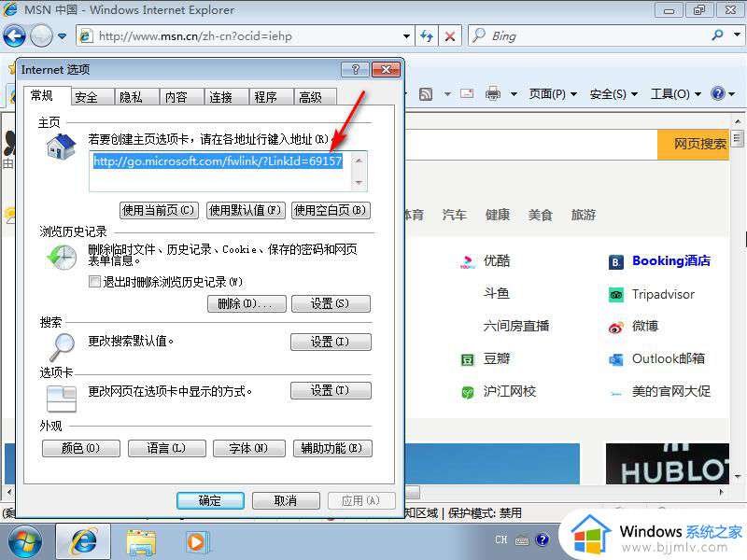Open search defaults 设置(I) button
Image resolution: width=747 pixels, height=560 pixels.
coord(331,342)
